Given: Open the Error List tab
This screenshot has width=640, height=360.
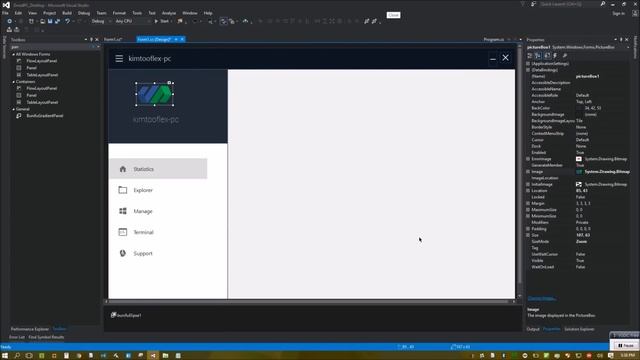Looking at the screenshot, I should 17,337.
